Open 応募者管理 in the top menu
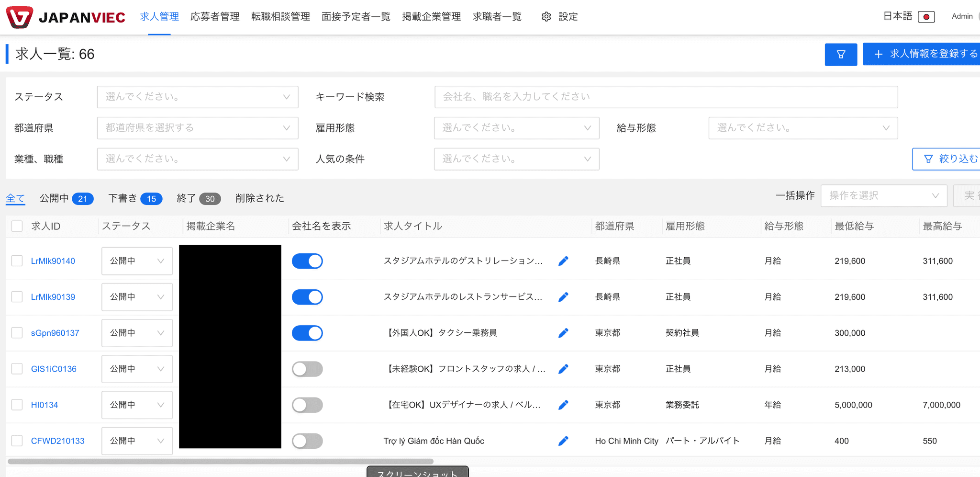 point(215,17)
